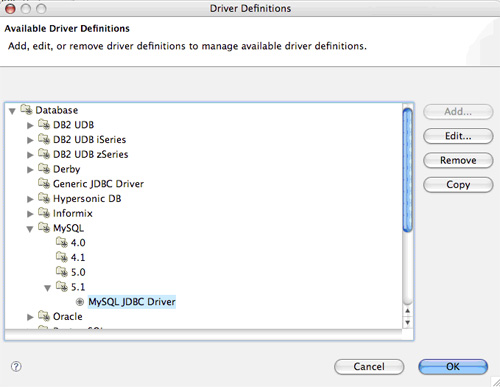Click the Generic JDBC Driver folder icon
500x387 pixels.
click(44, 183)
